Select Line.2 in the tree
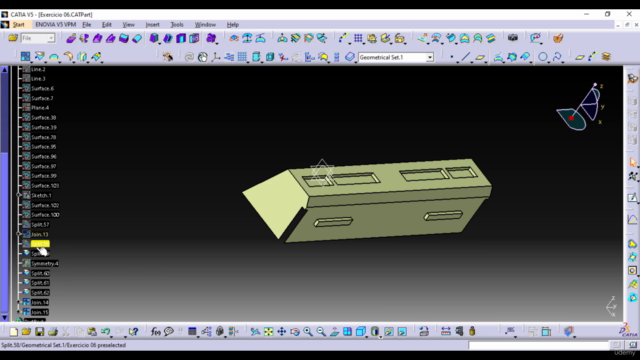 coord(38,69)
